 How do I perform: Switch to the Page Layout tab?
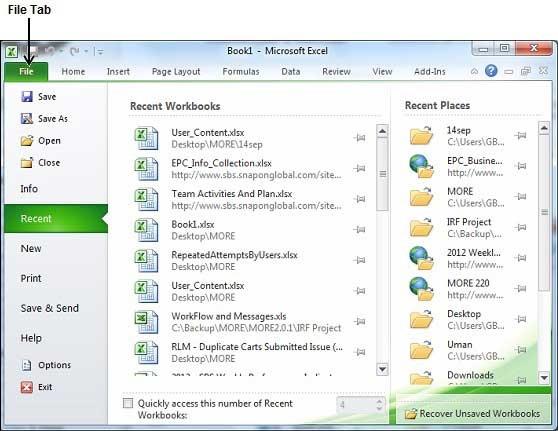click(x=176, y=72)
